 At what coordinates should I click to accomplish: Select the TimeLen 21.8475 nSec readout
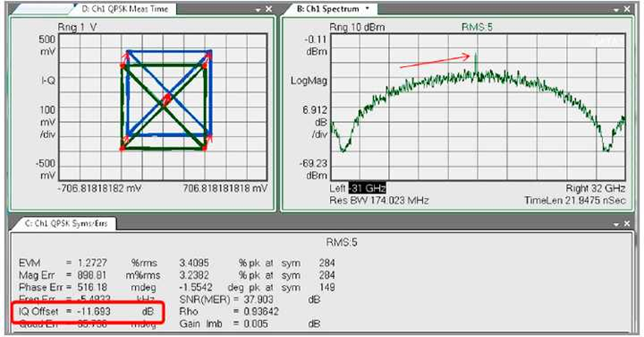[x=577, y=200]
